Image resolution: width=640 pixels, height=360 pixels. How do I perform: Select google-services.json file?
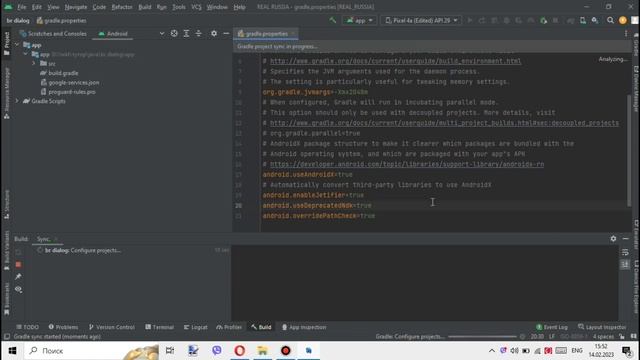[x=70, y=82]
